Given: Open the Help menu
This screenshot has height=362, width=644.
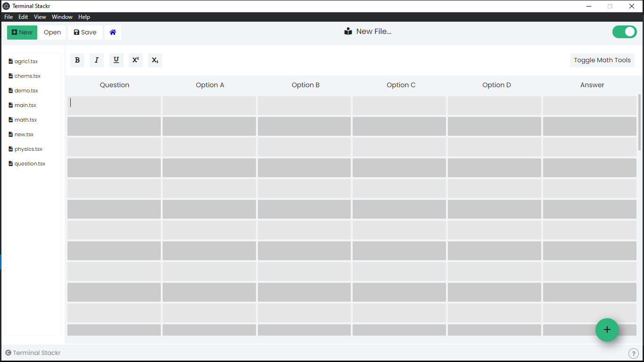Looking at the screenshot, I should (84, 17).
